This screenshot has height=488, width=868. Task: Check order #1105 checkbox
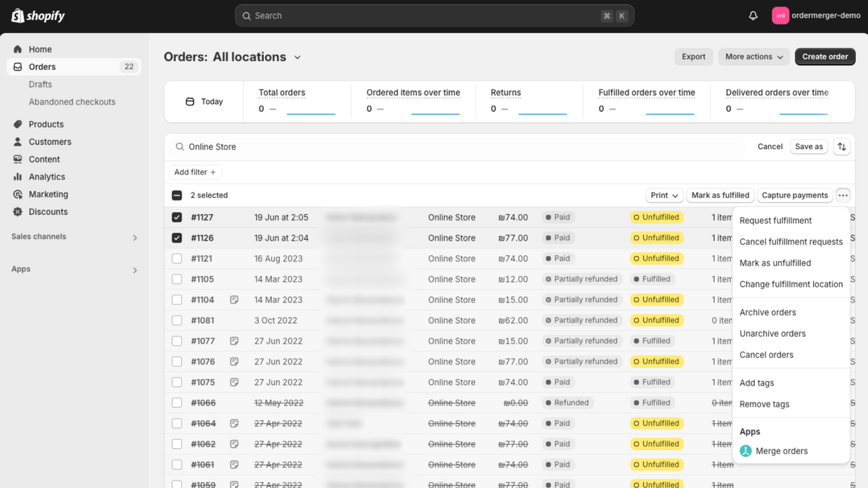[177, 279]
